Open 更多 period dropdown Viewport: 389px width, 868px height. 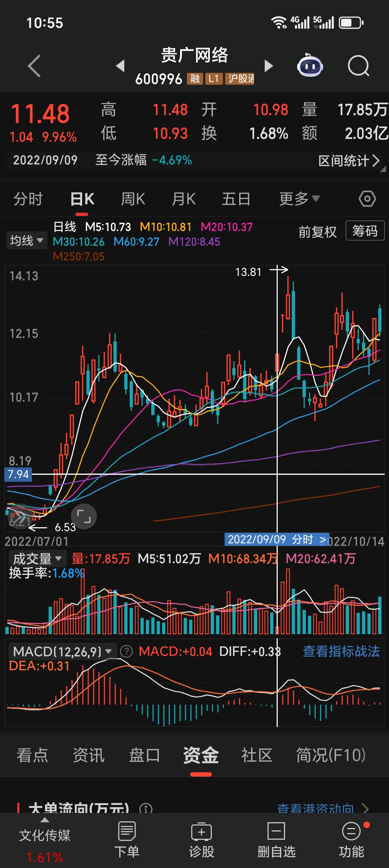299,199
